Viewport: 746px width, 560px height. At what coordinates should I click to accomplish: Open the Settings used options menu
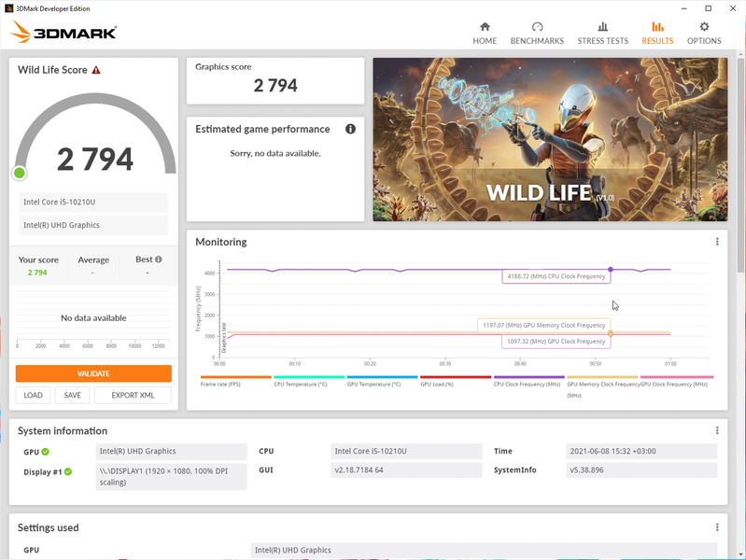[x=717, y=527]
